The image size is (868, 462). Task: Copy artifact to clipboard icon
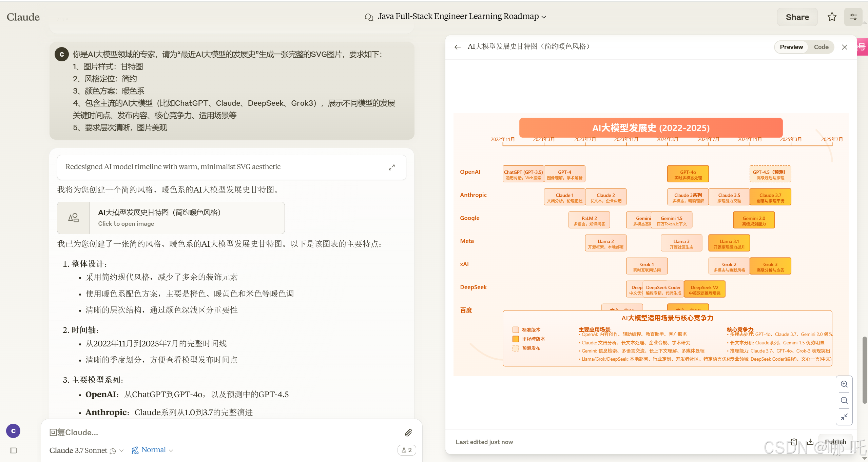click(x=794, y=442)
